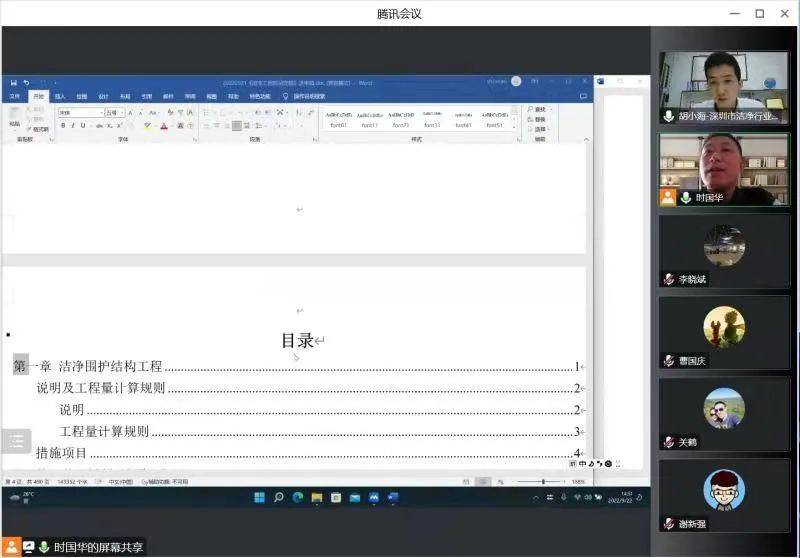Click 替换 (Replace) in the editing group
The width and height of the screenshot is (800, 558).
[x=537, y=119]
